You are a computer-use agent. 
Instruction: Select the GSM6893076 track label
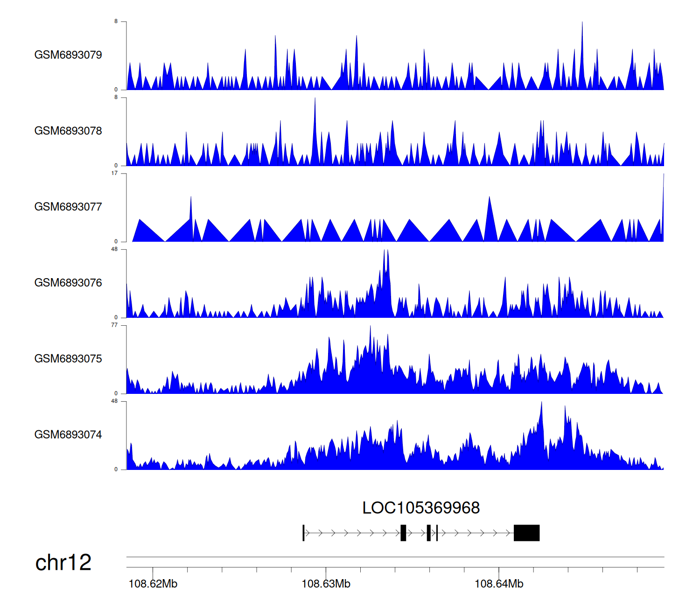[x=68, y=283]
